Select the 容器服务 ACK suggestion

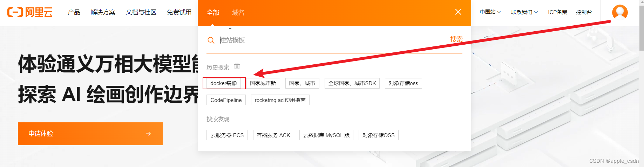click(273, 135)
